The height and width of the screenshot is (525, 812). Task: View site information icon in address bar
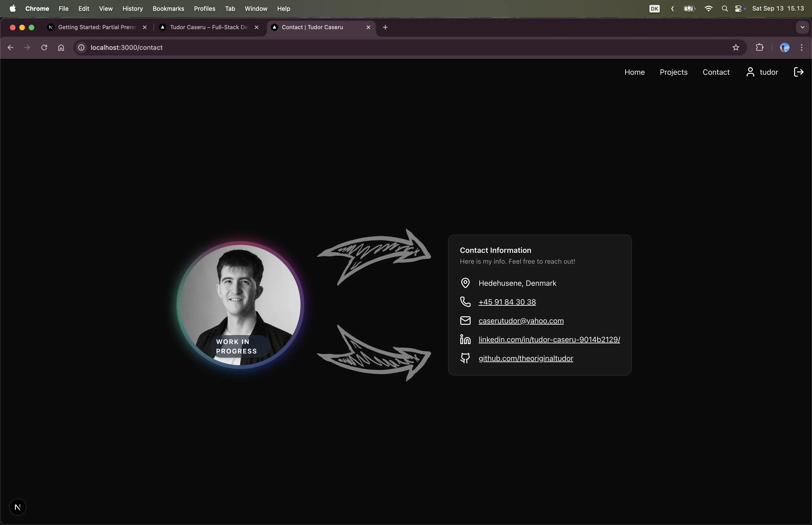click(82, 47)
